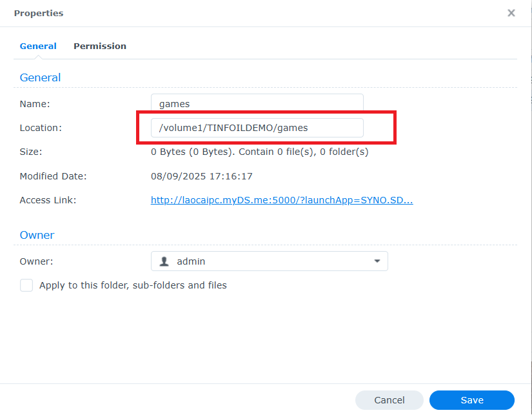Click the 'Apply to this folder, sub-folders and files' label
The height and width of the screenshot is (415, 532).
pos(133,285)
